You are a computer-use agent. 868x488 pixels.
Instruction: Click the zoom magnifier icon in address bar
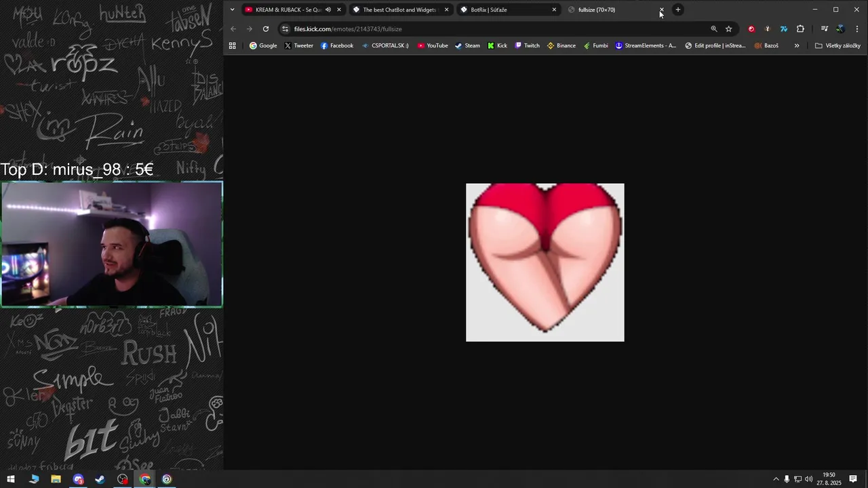tap(713, 29)
